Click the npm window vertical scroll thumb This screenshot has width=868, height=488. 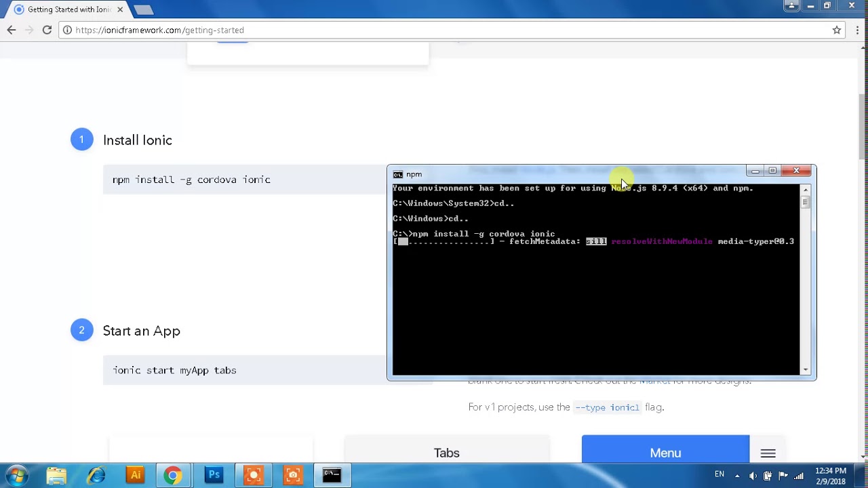[x=806, y=202]
